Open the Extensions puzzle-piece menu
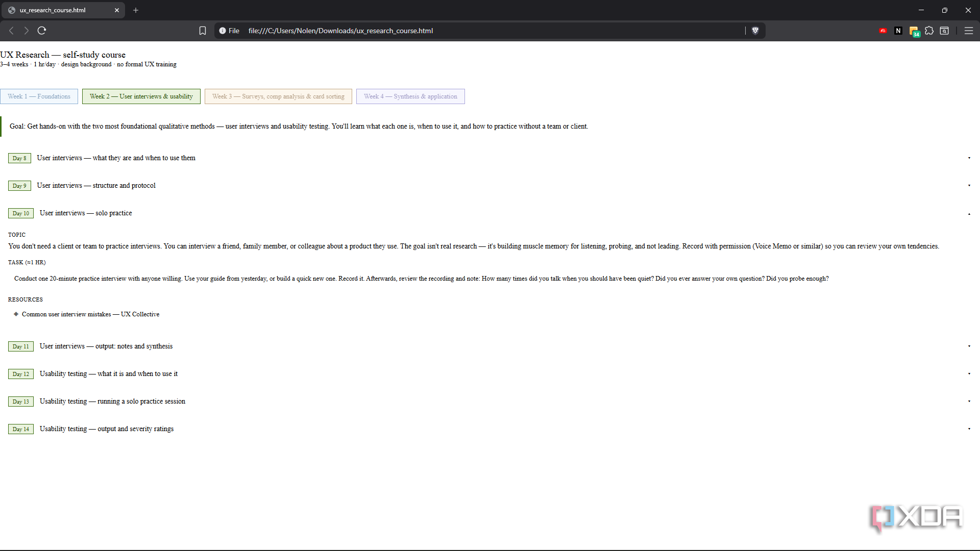Viewport: 980px width, 551px height. tap(929, 31)
